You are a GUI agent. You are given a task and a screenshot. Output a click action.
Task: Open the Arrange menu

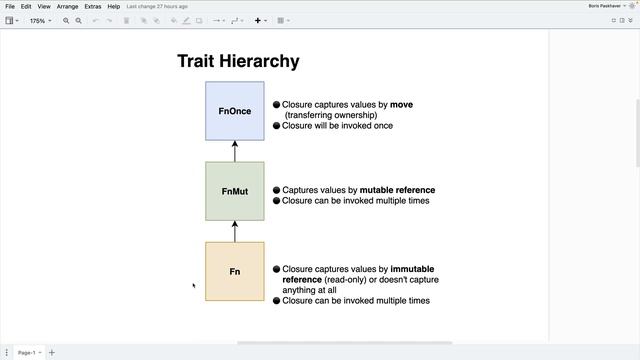[67, 7]
